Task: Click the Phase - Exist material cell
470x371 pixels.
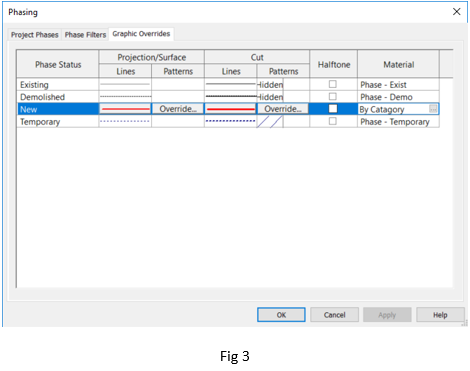Action: [398, 84]
